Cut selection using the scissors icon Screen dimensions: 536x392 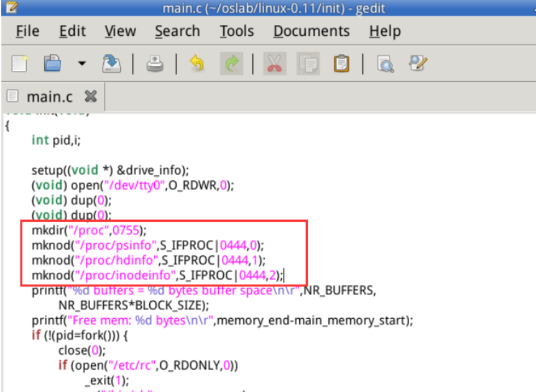(x=273, y=63)
